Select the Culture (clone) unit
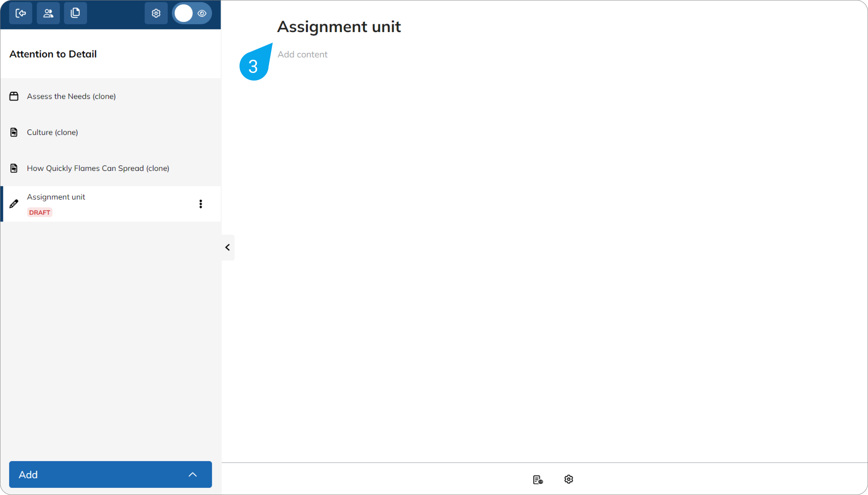The height and width of the screenshot is (495, 868). tap(52, 132)
